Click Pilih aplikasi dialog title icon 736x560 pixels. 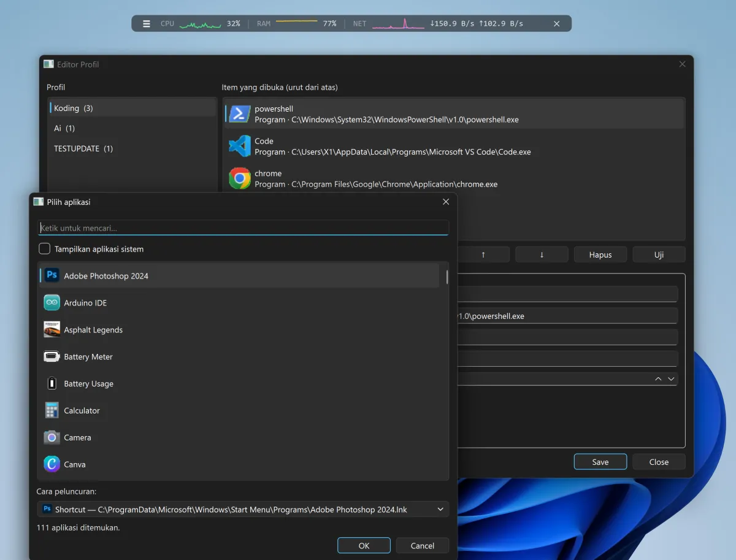coord(39,202)
